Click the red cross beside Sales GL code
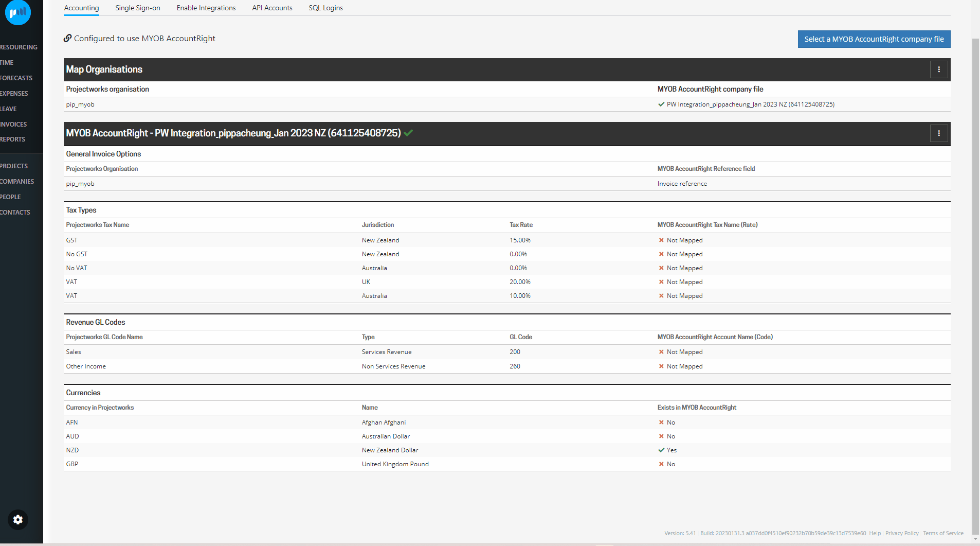This screenshot has width=980, height=546. point(662,351)
